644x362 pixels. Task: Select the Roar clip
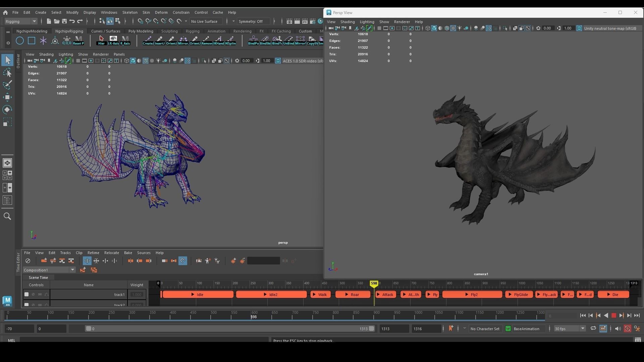coord(353,295)
